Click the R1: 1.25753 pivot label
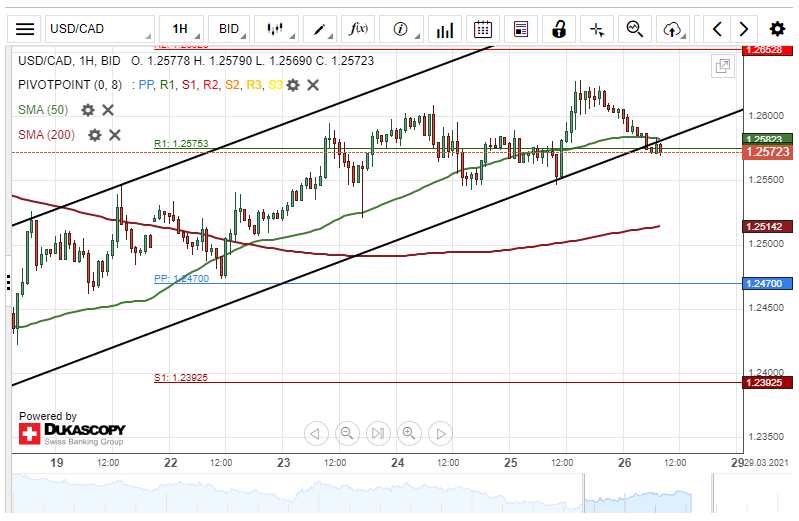Screen dimensions: 799x521 [181, 144]
